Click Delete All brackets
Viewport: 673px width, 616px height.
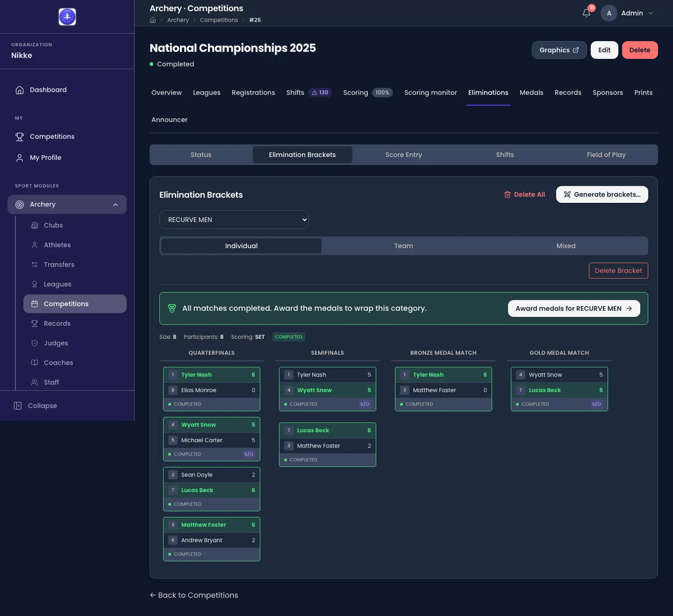coord(524,194)
